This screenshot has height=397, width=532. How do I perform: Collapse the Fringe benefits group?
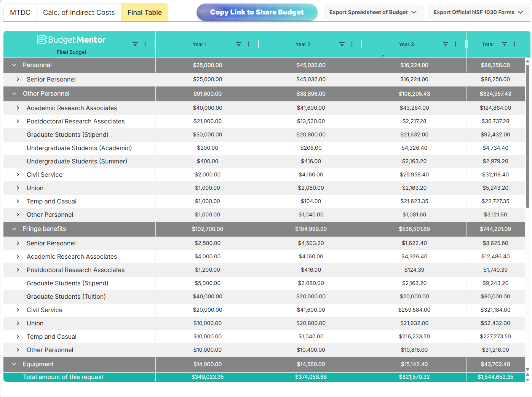(14, 229)
